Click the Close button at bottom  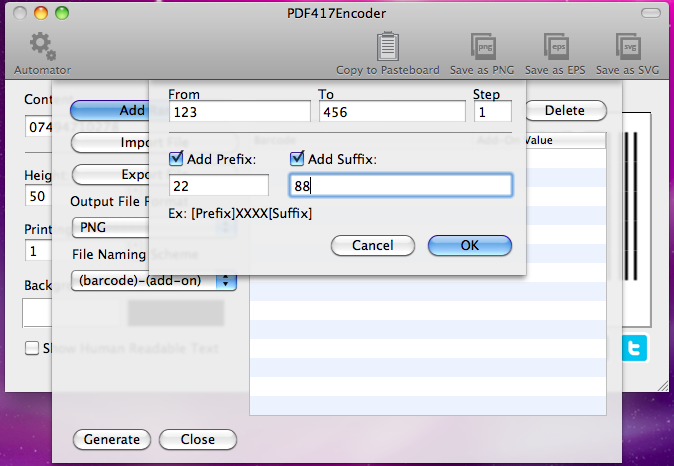198,439
